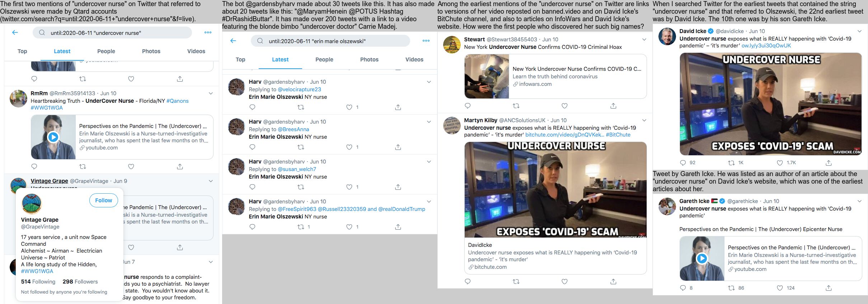Like Stewart's InfoWars nurse tweet
The width and height of the screenshot is (868, 304).
[564, 106]
